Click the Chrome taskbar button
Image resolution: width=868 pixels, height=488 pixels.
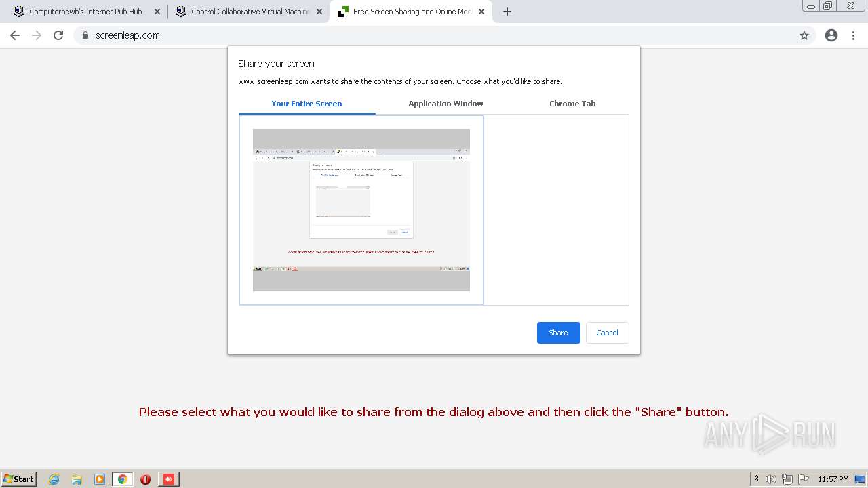(x=123, y=479)
